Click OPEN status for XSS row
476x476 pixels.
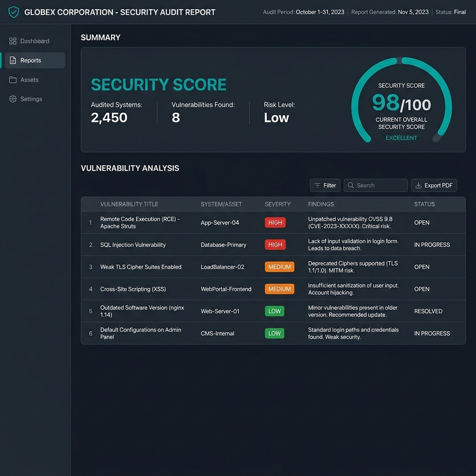pos(422,289)
